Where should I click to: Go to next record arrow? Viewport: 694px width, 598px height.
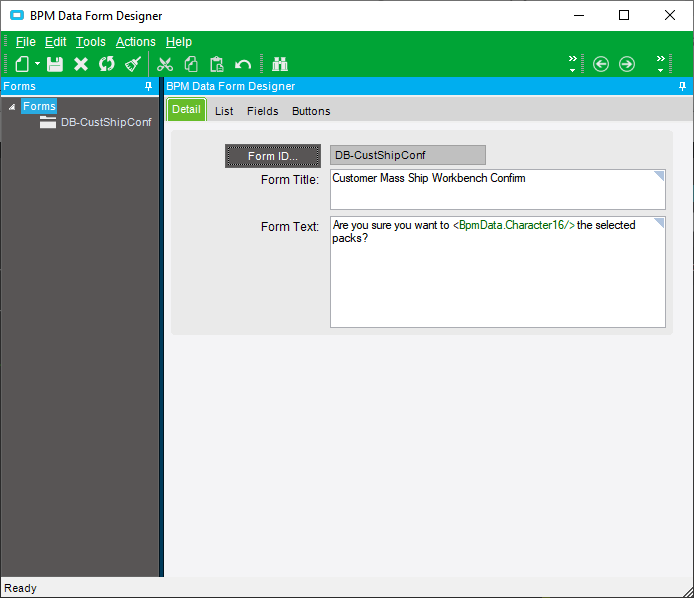(x=627, y=64)
